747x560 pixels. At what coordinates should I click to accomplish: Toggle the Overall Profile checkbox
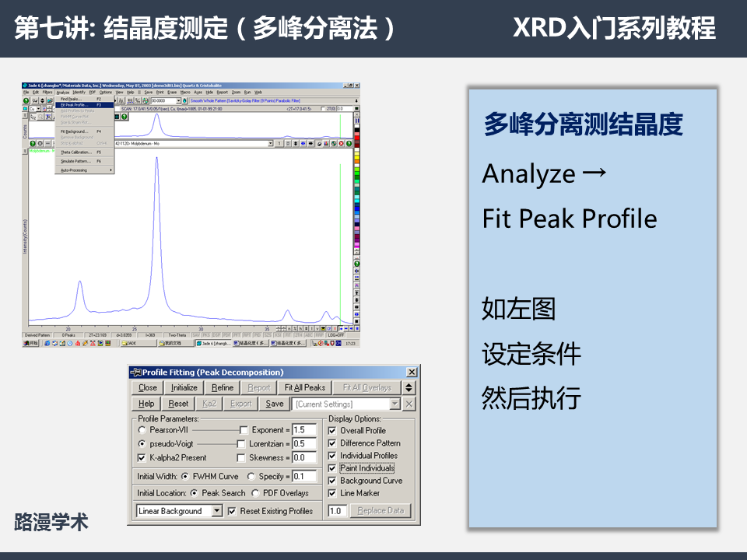pos(332,430)
